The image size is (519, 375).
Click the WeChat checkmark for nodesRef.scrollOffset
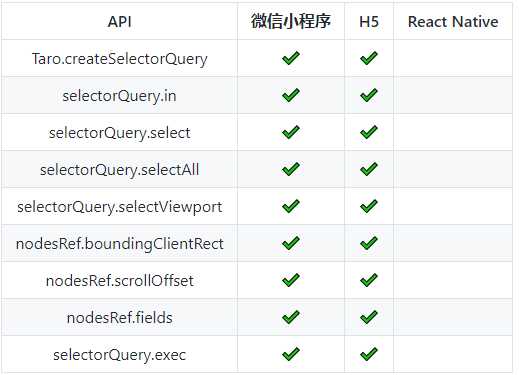tap(291, 280)
